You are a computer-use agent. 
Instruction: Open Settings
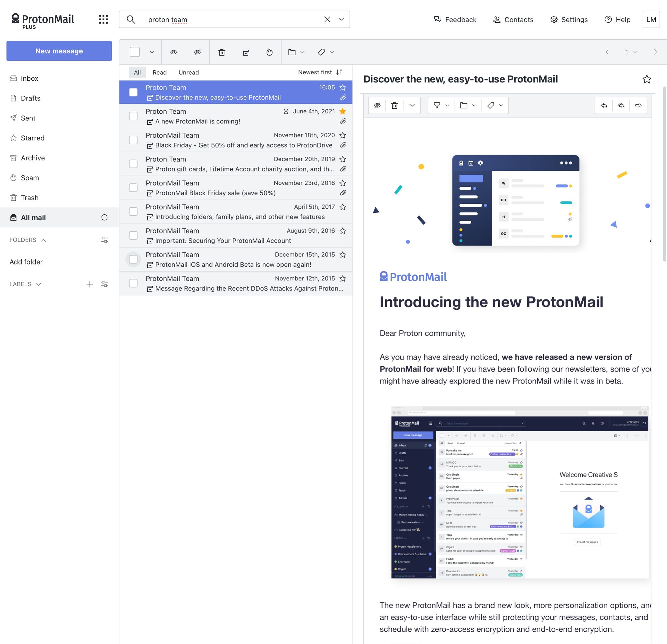coord(569,19)
